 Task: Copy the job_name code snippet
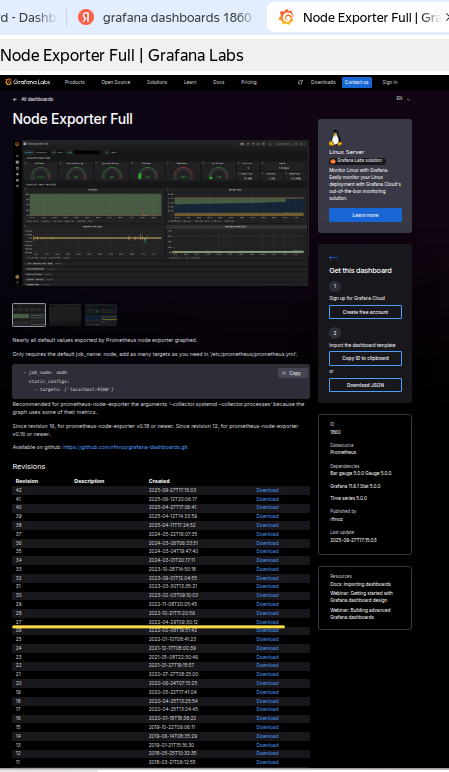(292, 373)
